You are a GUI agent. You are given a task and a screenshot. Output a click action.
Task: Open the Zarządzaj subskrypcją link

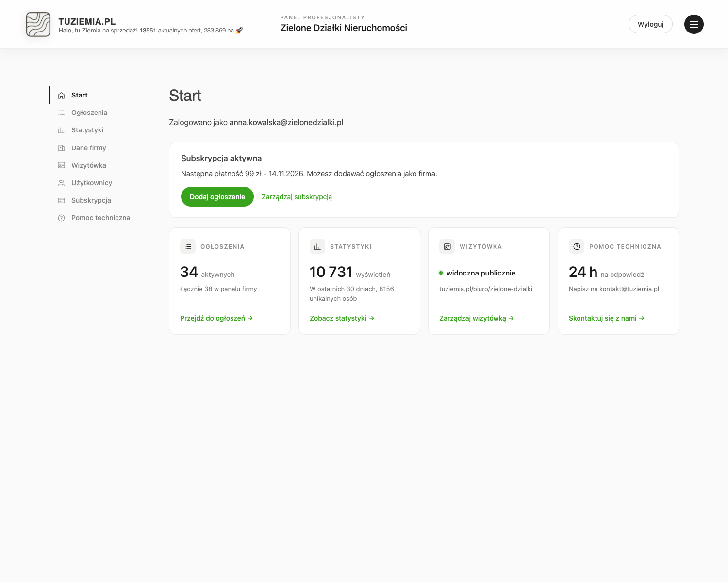coord(297,197)
